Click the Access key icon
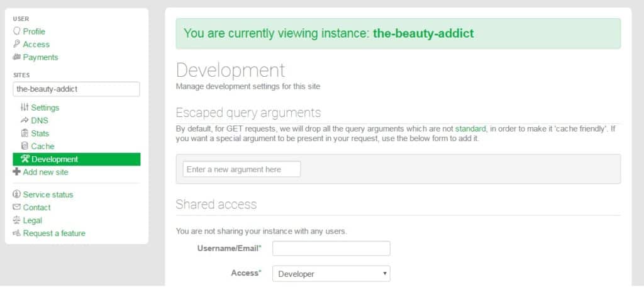The image size is (644, 287). point(16,44)
